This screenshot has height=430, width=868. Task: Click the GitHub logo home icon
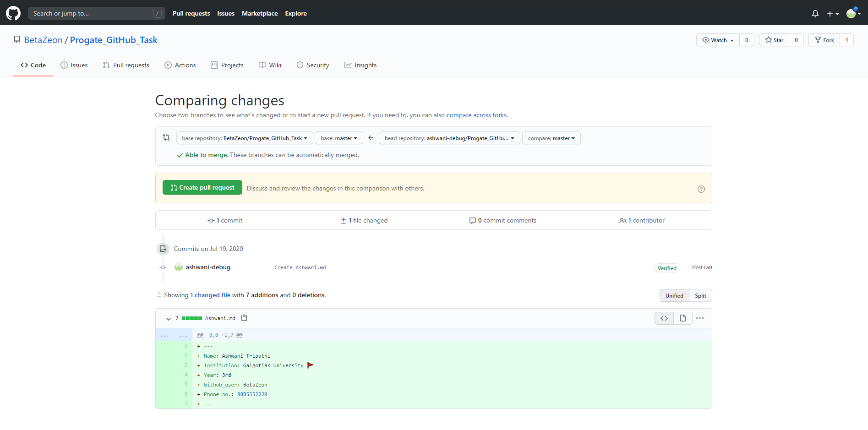tap(13, 13)
